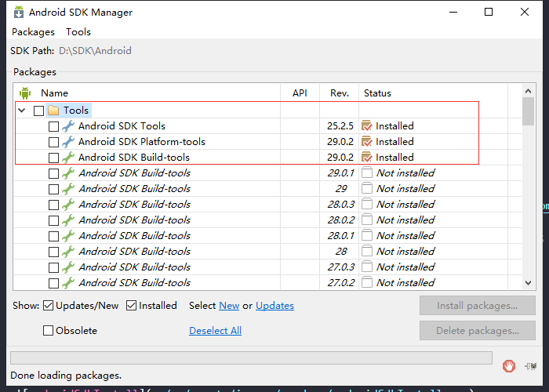Open the Packages menu
This screenshot has width=549, height=392.
tap(33, 32)
